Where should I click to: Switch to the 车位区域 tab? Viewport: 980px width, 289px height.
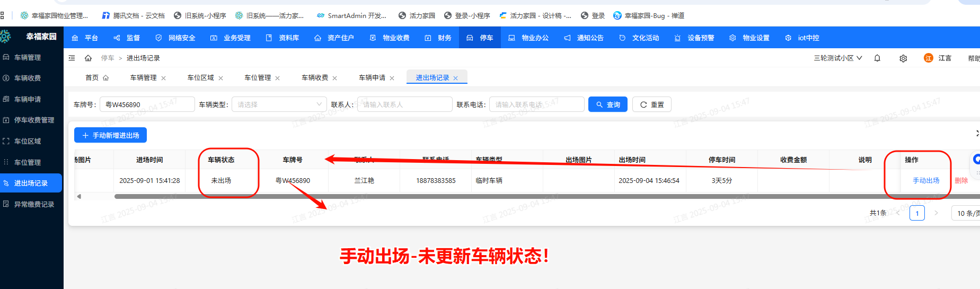[200, 77]
